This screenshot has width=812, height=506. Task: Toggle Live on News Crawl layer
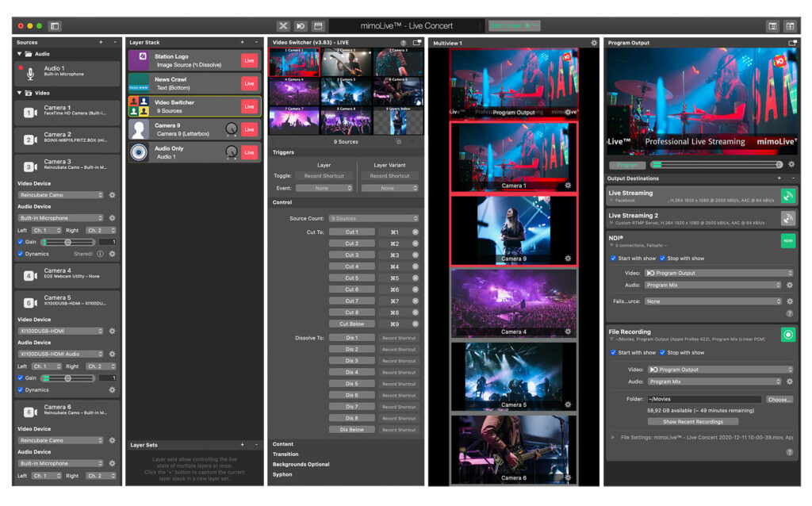point(249,83)
